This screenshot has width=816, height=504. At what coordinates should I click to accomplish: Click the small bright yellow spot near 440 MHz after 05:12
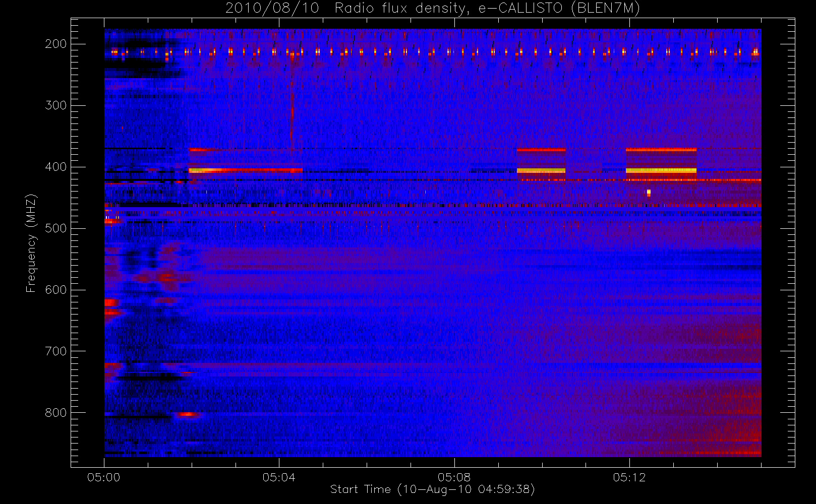[649, 193]
